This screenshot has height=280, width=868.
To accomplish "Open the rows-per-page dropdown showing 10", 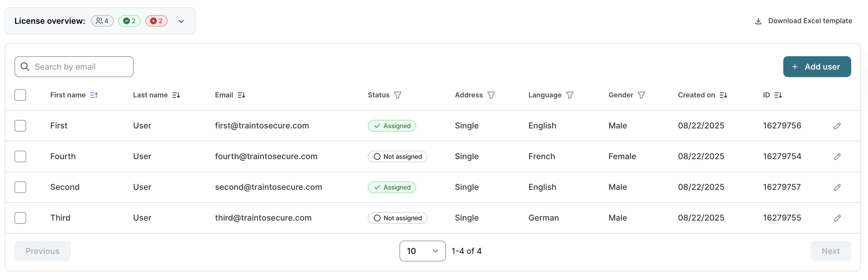I will [422, 251].
